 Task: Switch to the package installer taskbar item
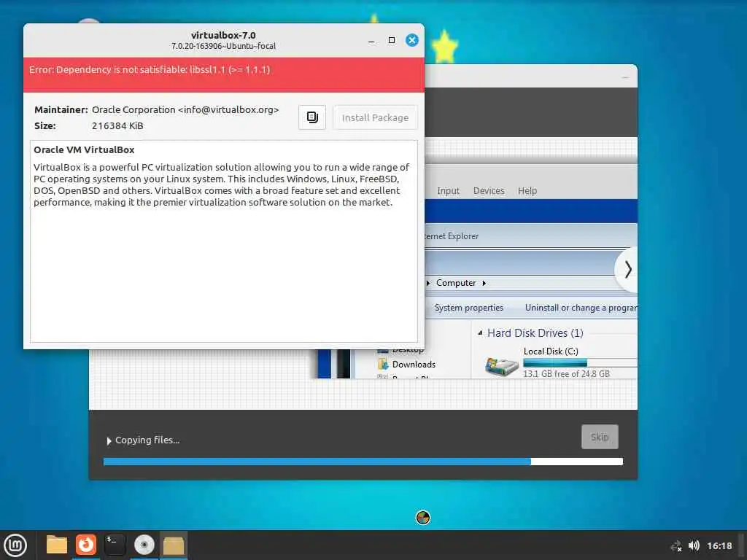[x=174, y=545]
